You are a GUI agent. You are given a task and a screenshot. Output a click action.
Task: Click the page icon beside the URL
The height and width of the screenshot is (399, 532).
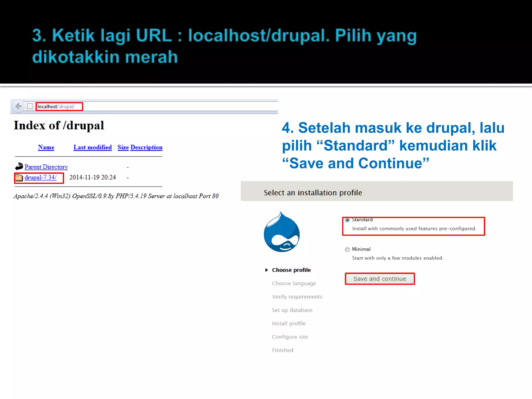click(x=30, y=106)
